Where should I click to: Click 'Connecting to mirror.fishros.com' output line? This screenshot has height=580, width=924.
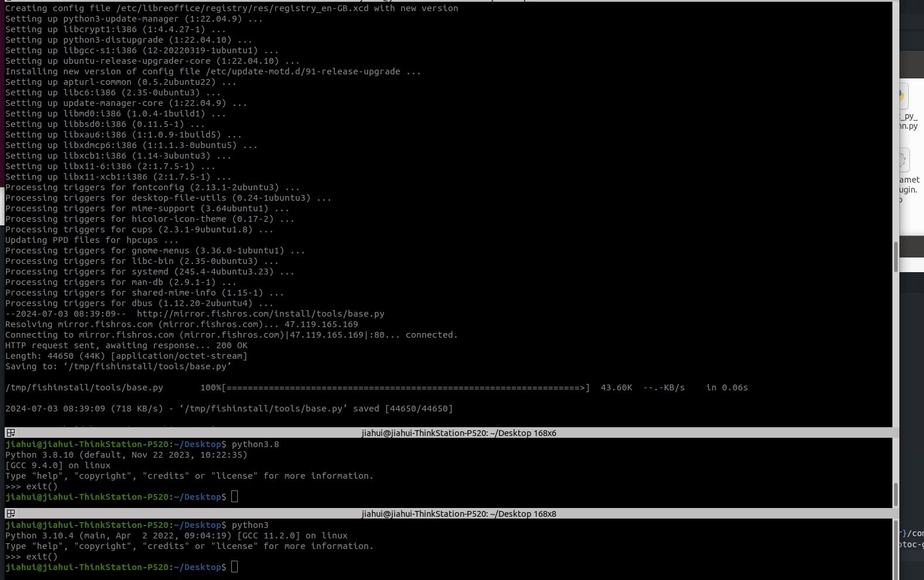tap(231, 335)
